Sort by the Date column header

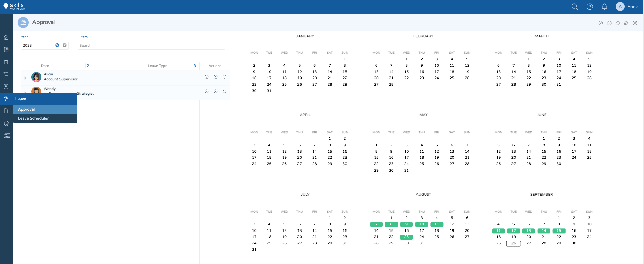(45, 66)
